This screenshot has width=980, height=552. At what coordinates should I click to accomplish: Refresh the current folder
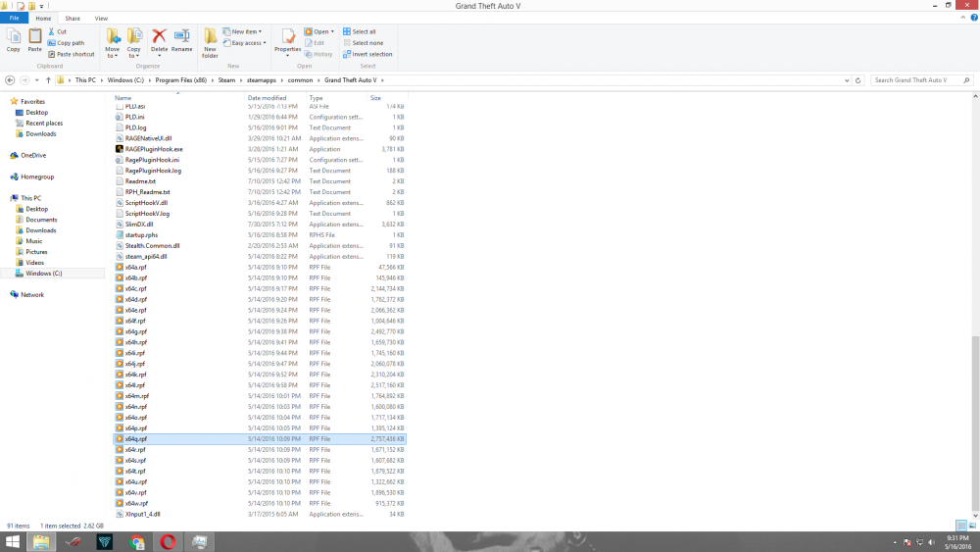coord(858,80)
